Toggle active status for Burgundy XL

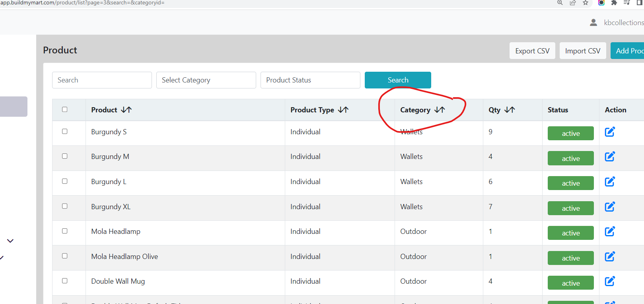point(571,208)
